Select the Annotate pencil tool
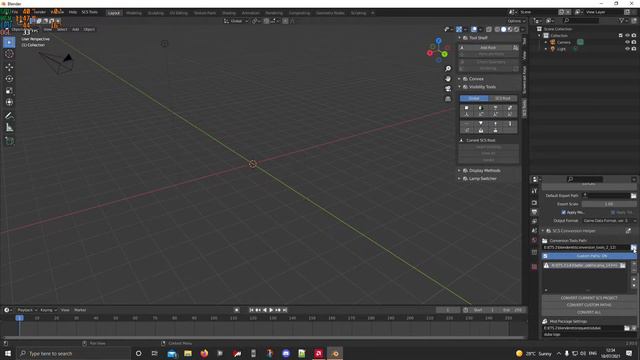 pos(9,116)
